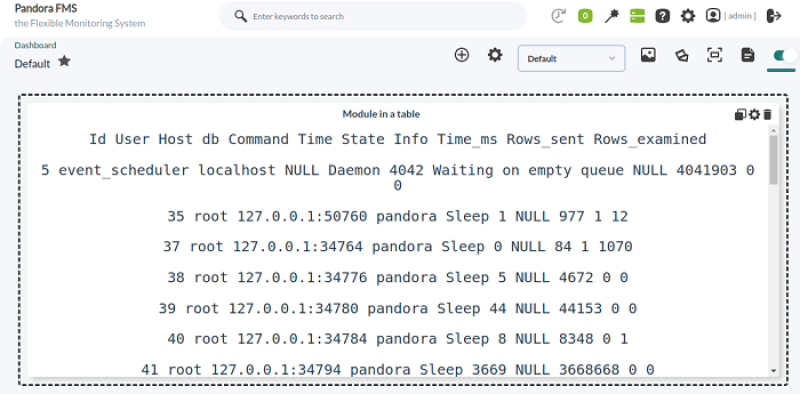Click the Flexible Monitoring System tagline
Screen dimensions: 800x394
80,23
